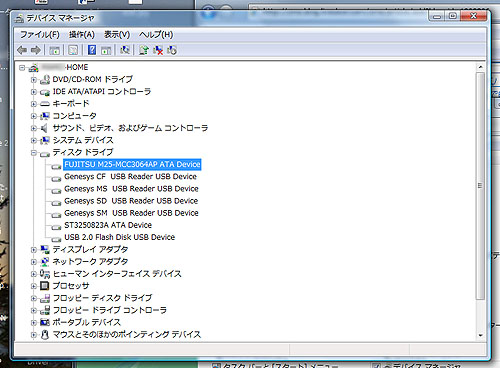Click the computer icon beside the HOME root node
The image size is (500, 368).
point(33,68)
